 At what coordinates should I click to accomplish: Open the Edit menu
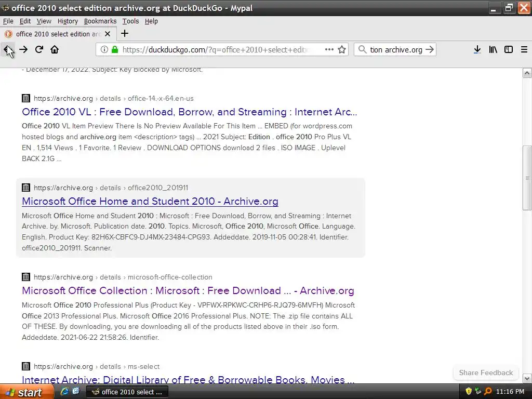(25, 21)
